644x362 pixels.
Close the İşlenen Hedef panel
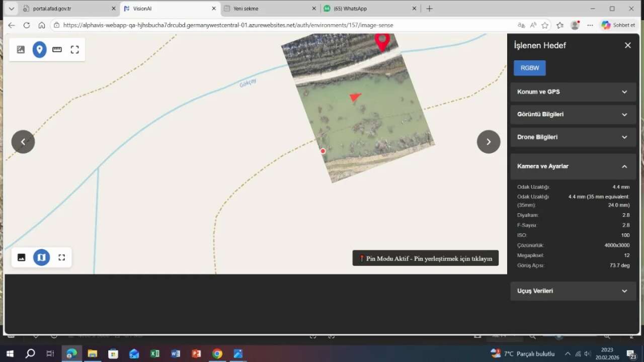tap(627, 45)
